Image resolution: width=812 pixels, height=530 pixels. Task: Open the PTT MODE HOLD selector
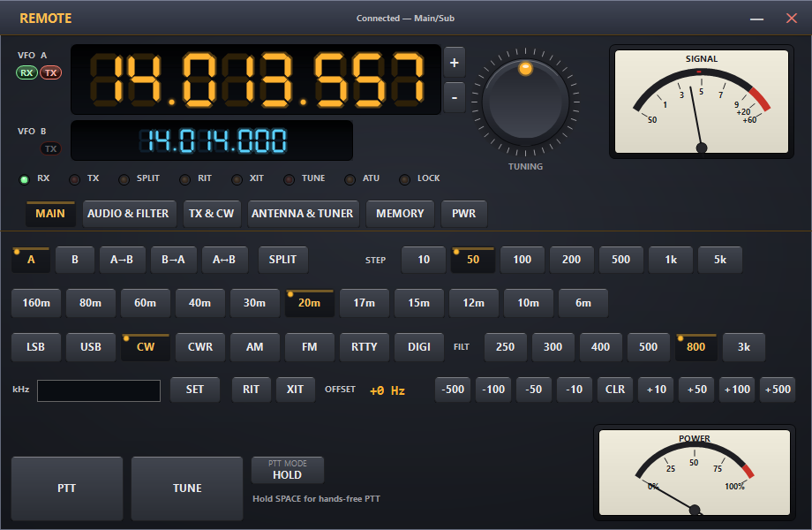click(288, 469)
